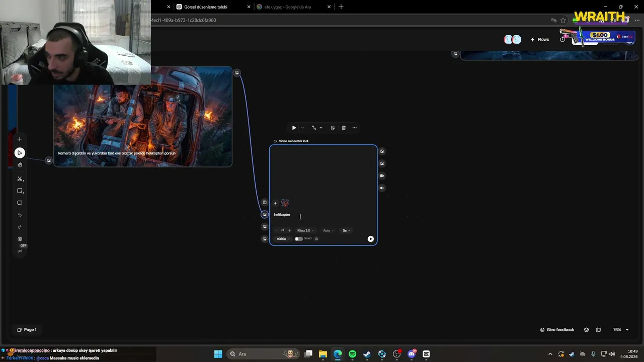Select the sticky note tool
Viewport: 644px width, 362px height.
pos(20,191)
